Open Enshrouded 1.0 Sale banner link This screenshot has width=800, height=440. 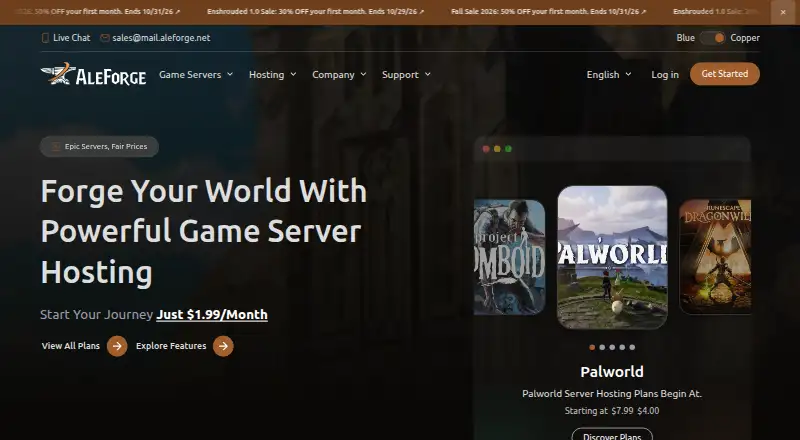pyautogui.click(x=315, y=12)
